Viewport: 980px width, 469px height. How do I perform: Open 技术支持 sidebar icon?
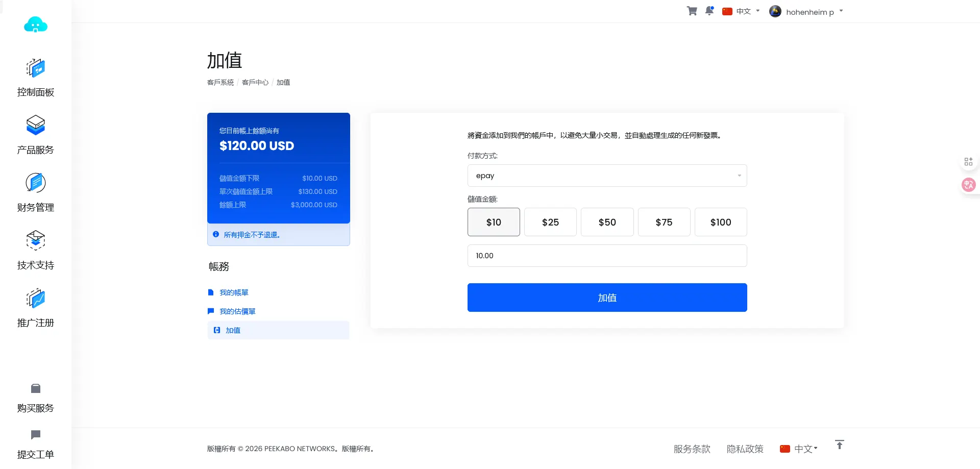(x=36, y=241)
